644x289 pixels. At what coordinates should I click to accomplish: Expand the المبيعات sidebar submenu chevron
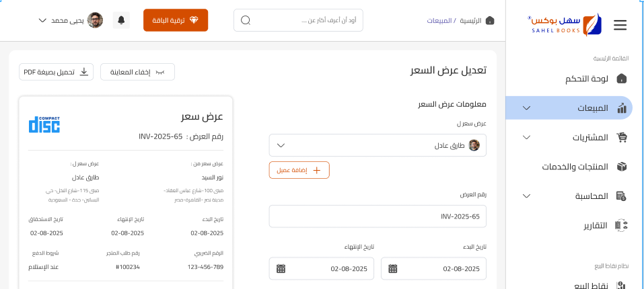[x=526, y=108]
